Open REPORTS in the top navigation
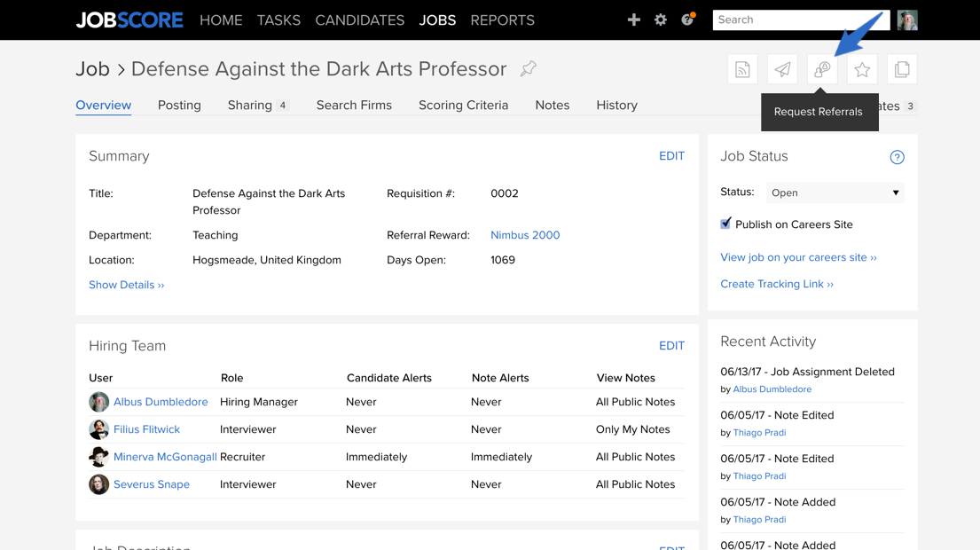980x550 pixels. tap(503, 20)
